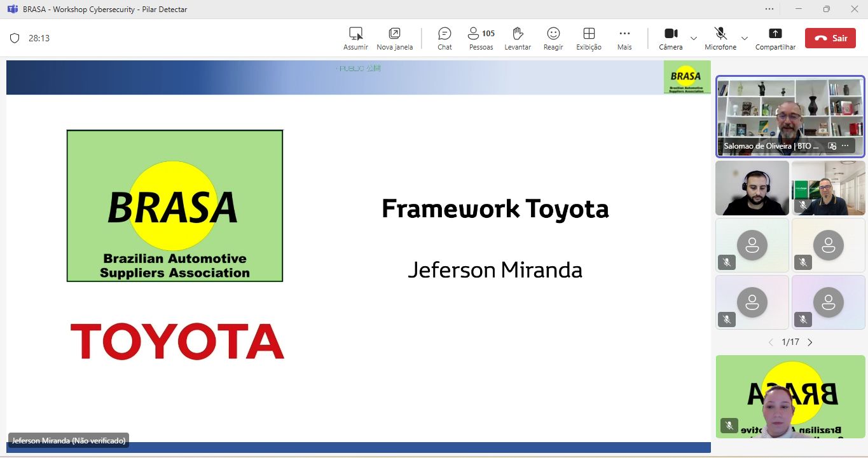Expand the camera options dropdown arrow
This screenshot has width=868, height=458.
(694, 38)
